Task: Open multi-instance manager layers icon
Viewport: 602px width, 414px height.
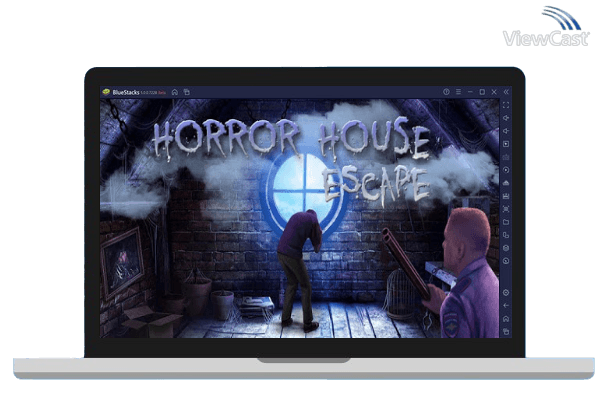Action: coord(506,248)
